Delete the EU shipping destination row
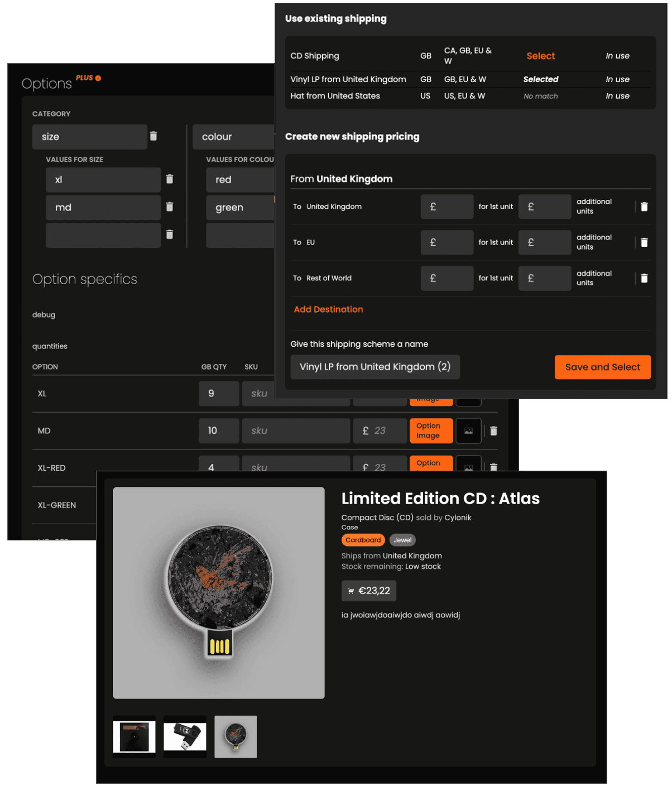The height and width of the screenshot is (790, 672). pos(644,242)
